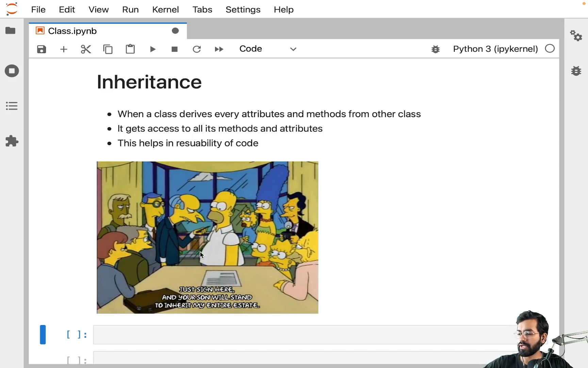
Task: Click bullet text about deriving attributes and methods
Action: 269,114
